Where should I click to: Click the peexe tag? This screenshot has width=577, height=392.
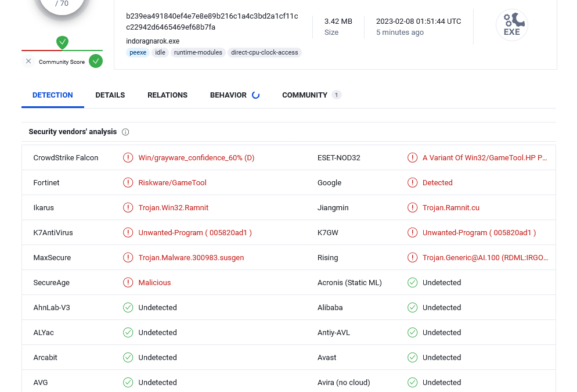coord(138,53)
